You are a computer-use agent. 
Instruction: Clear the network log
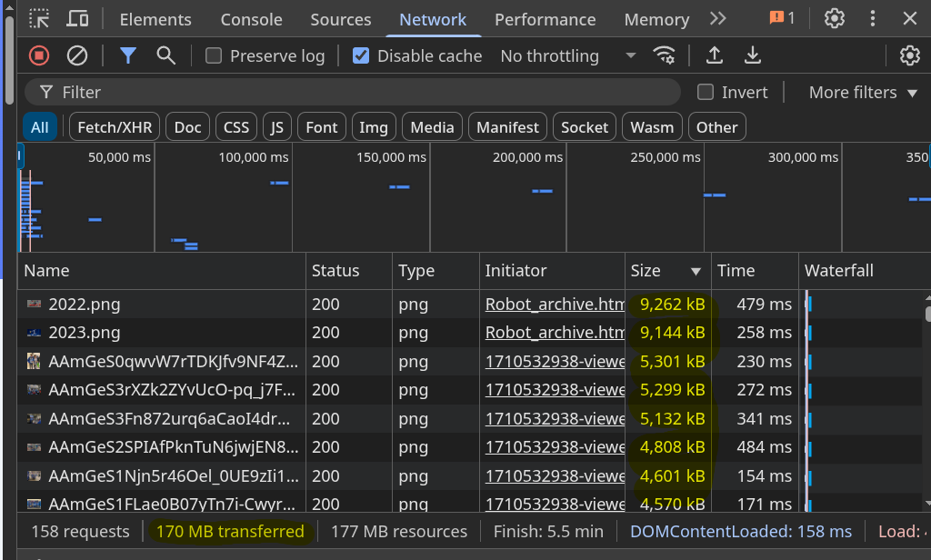77,55
